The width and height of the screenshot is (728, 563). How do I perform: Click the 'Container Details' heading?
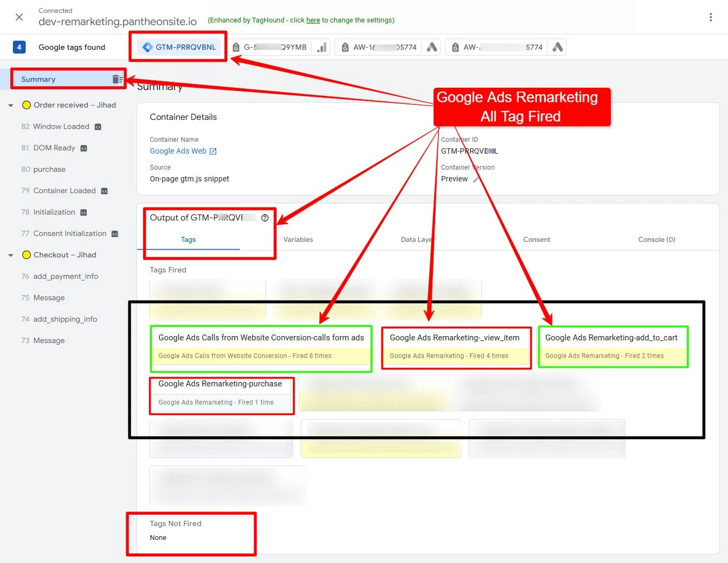pyautogui.click(x=183, y=117)
